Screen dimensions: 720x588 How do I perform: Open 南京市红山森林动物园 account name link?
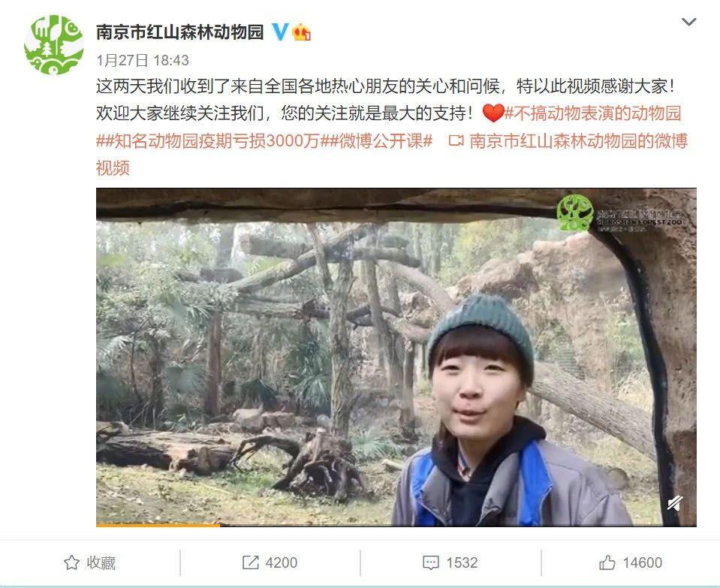pyautogui.click(x=180, y=32)
